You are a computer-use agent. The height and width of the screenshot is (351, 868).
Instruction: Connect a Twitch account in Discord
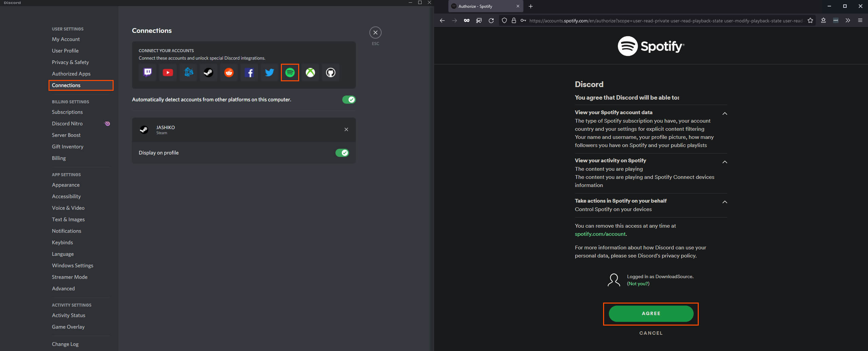point(148,73)
